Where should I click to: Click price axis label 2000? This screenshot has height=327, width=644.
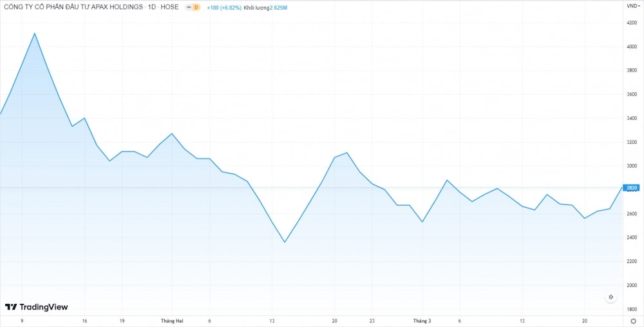[632, 286]
